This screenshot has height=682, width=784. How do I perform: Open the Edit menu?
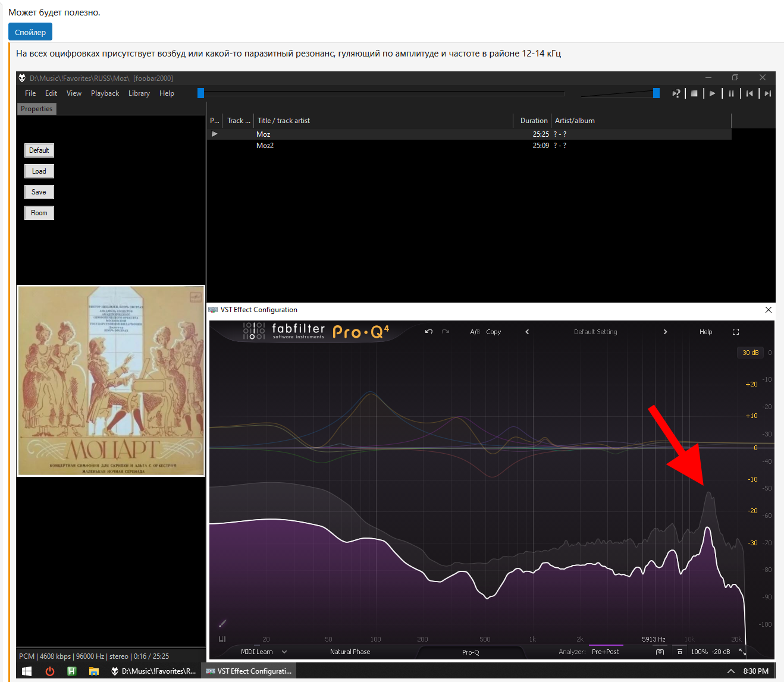(51, 93)
